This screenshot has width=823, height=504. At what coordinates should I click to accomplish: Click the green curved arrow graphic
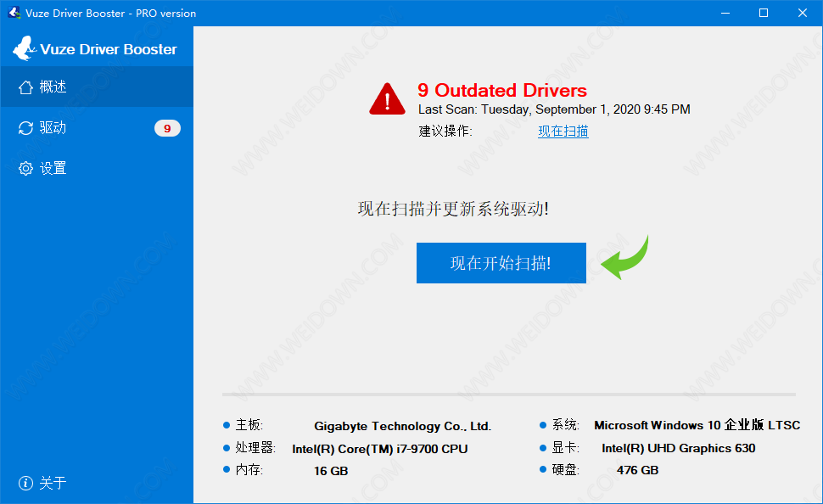click(x=625, y=258)
